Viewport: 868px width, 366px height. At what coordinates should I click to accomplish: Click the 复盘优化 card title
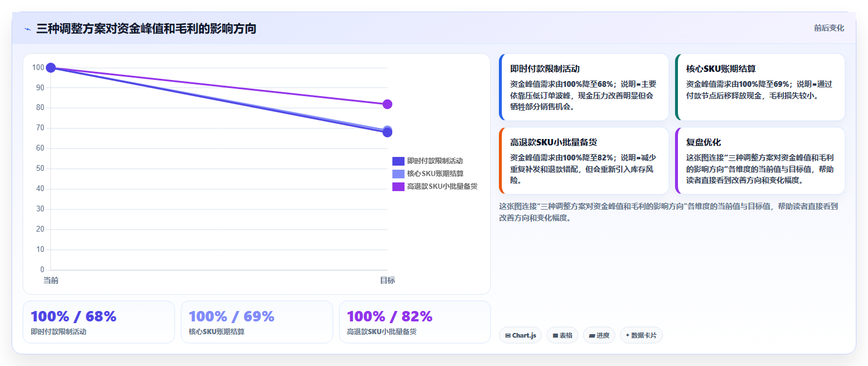703,142
